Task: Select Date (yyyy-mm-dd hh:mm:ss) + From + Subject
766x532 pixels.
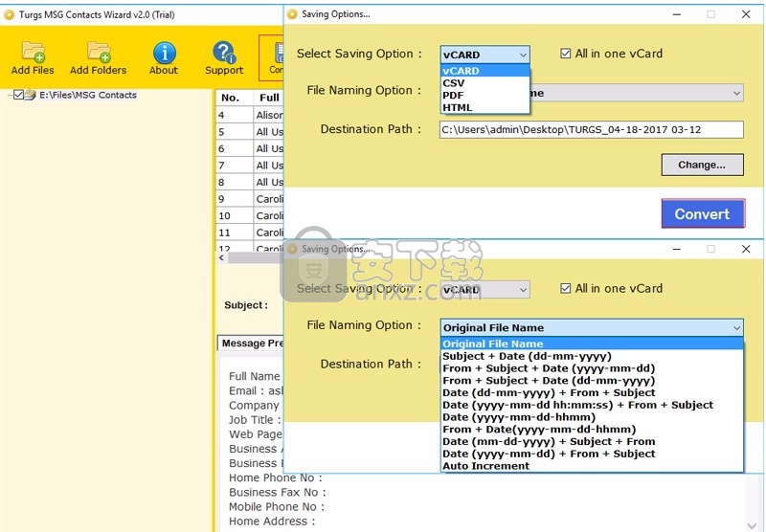Action: click(592, 405)
